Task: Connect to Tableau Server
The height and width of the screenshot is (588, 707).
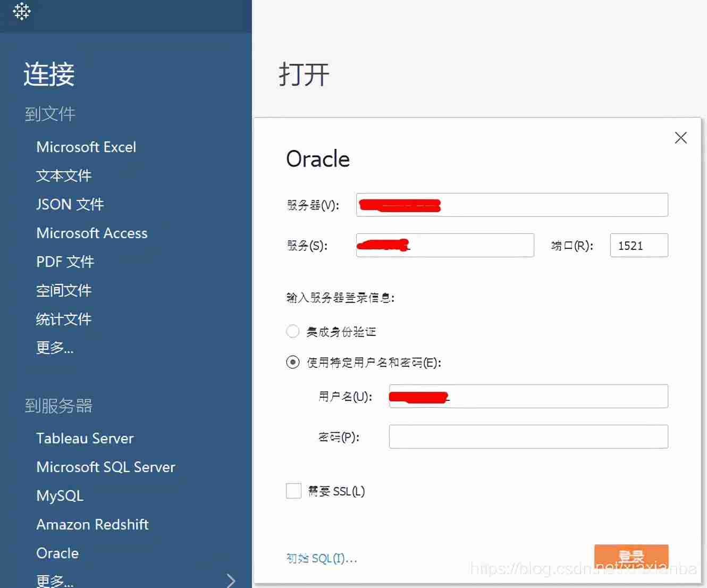Action: [x=85, y=439]
